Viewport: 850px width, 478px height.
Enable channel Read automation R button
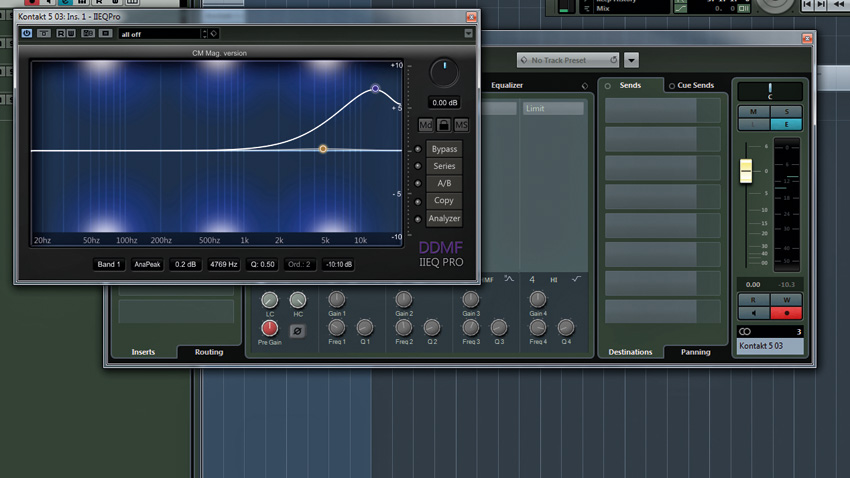pyautogui.click(x=754, y=300)
